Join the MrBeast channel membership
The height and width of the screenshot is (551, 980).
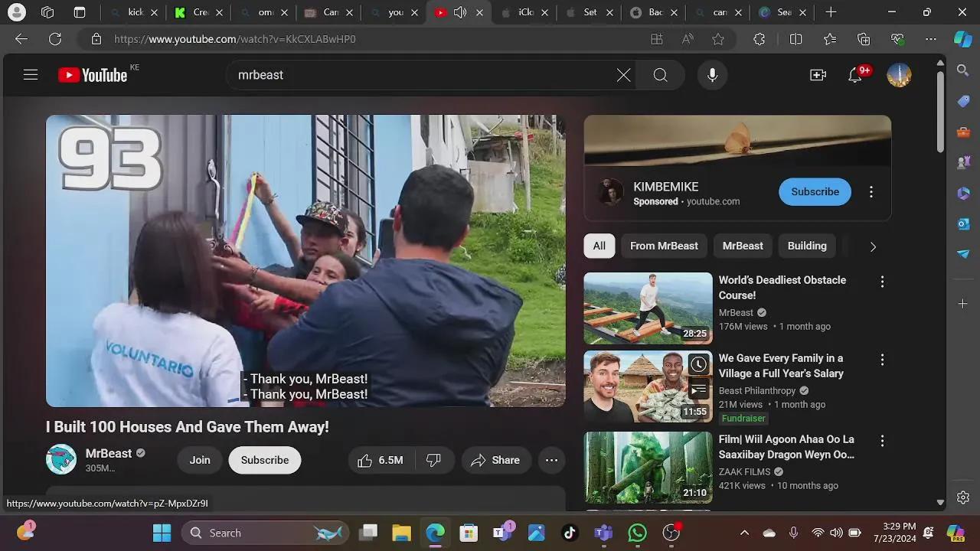(200, 460)
